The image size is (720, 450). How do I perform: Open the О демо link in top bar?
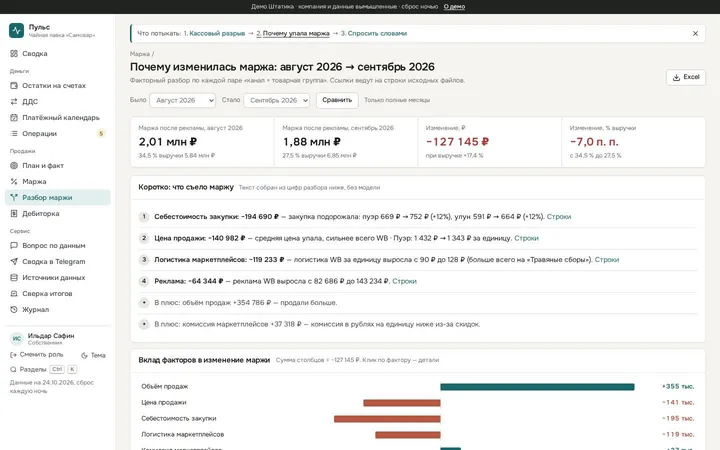(454, 6)
